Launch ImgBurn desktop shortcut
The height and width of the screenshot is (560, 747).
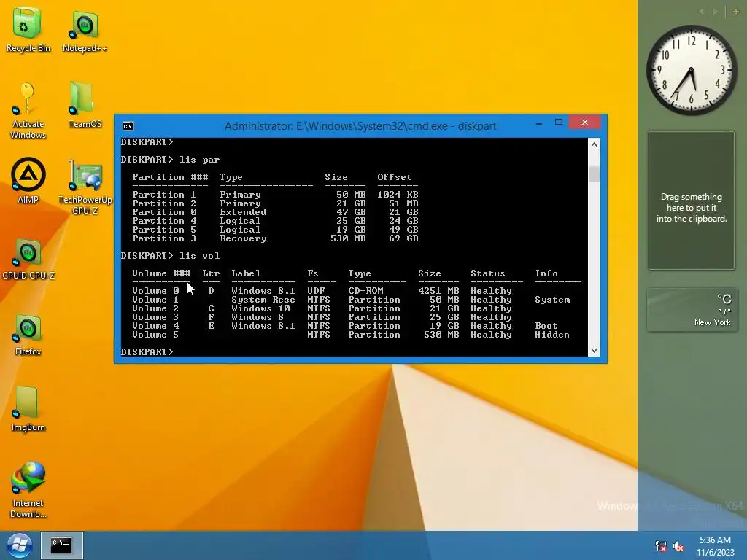click(x=28, y=408)
